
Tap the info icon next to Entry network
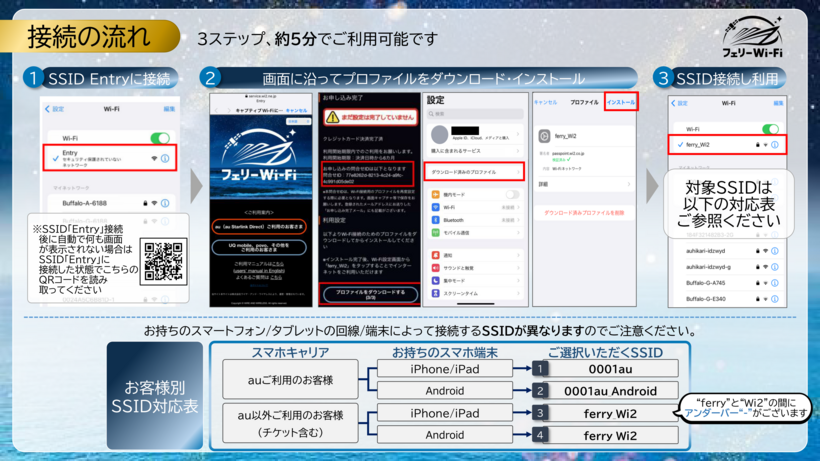(165, 159)
